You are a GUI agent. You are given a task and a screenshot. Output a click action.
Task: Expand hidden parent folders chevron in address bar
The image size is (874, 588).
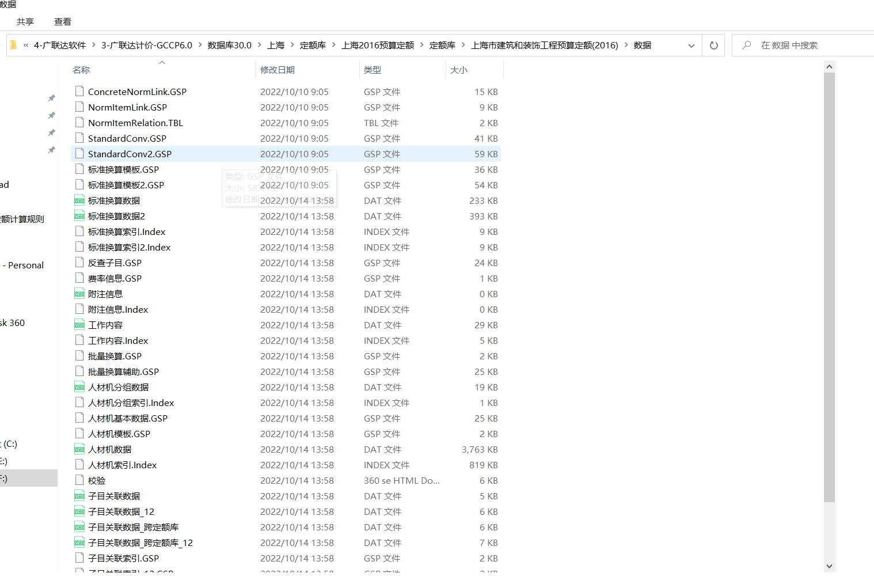pos(26,45)
